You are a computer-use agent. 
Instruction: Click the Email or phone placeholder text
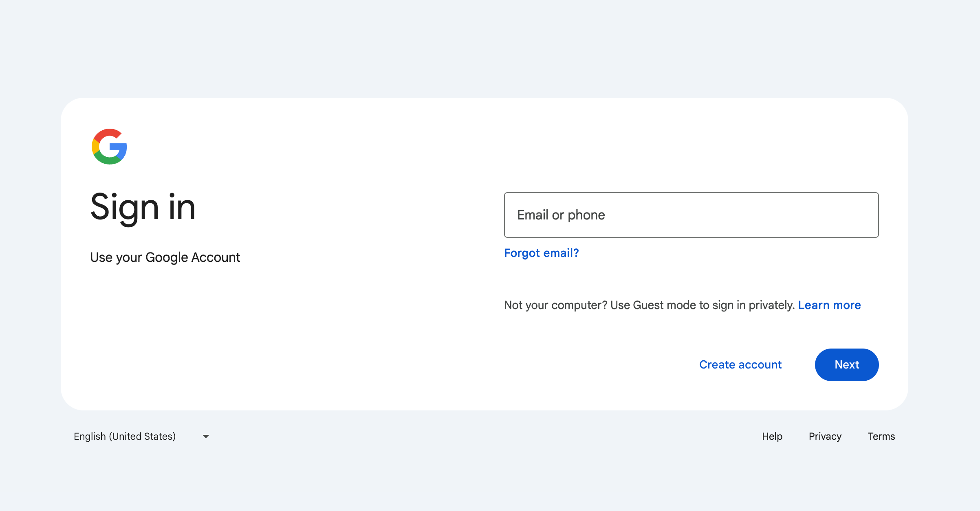pyautogui.click(x=561, y=215)
